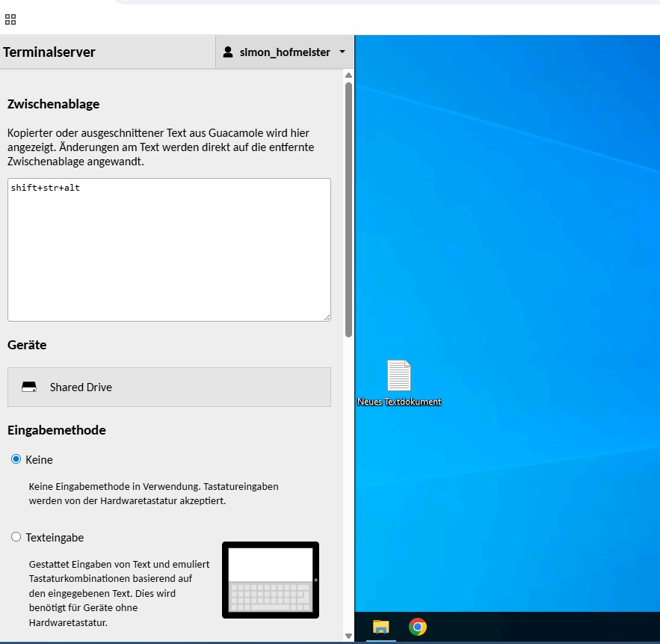Image resolution: width=660 pixels, height=644 pixels.
Task: Open the application grid menu
Action: coord(10,19)
